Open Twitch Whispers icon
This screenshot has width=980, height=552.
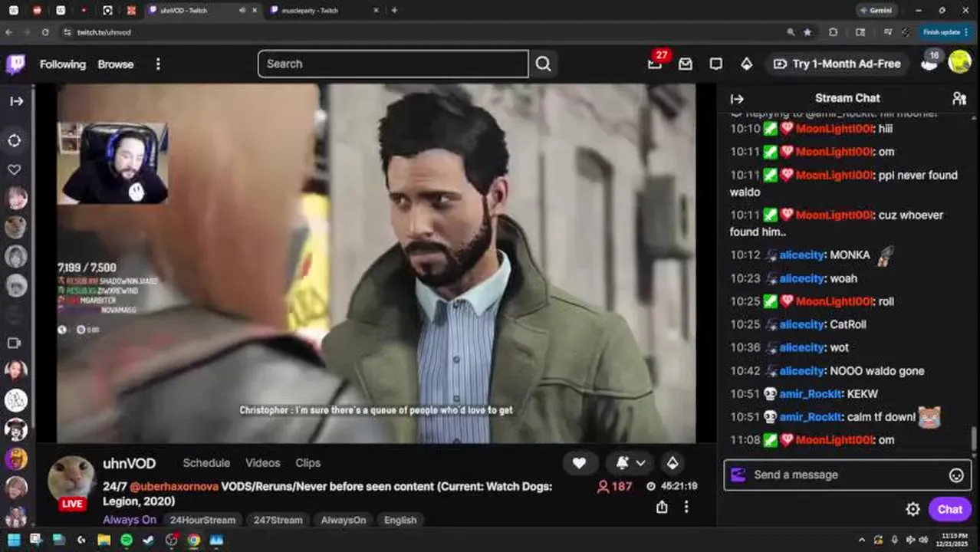tap(716, 64)
